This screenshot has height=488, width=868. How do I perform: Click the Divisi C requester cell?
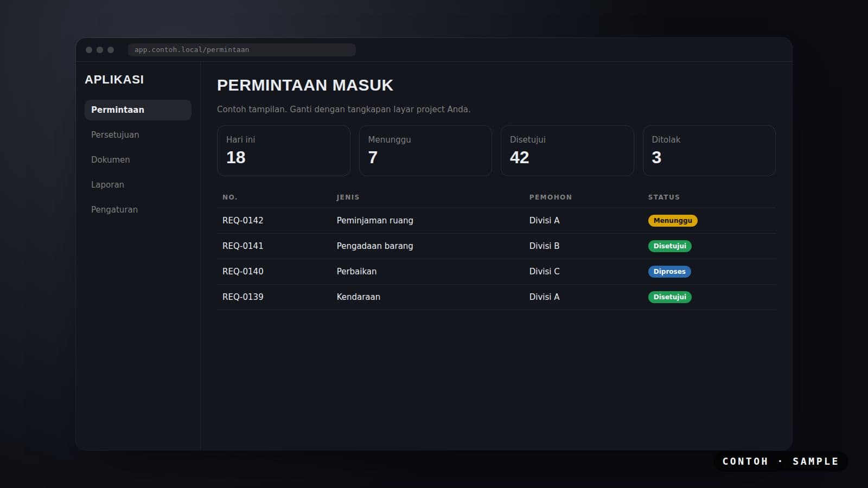pos(545,272)
